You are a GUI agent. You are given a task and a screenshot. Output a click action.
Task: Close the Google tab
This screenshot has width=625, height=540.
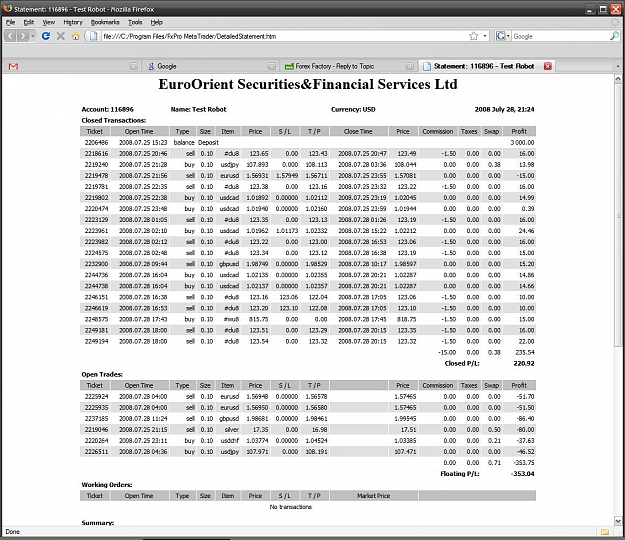click(x=271, y=67)
